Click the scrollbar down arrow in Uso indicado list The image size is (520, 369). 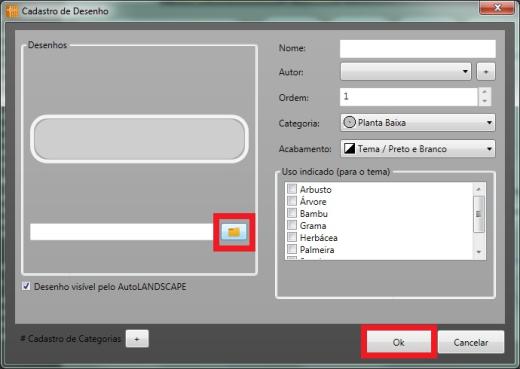(x=479, y=252)
